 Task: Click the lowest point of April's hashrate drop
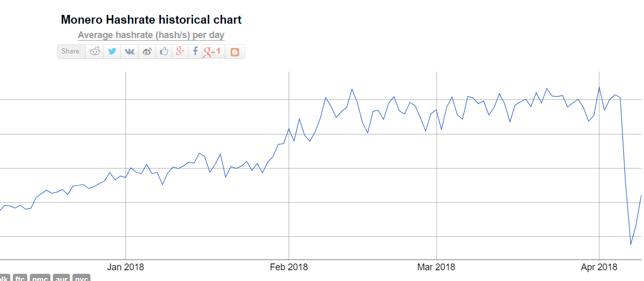tap(631, 244)
